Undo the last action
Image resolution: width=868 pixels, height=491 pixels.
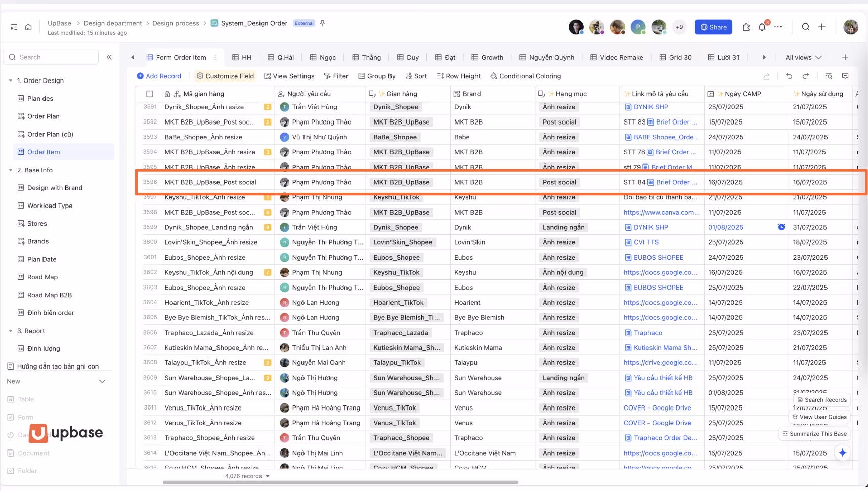(x=789, y=76)
